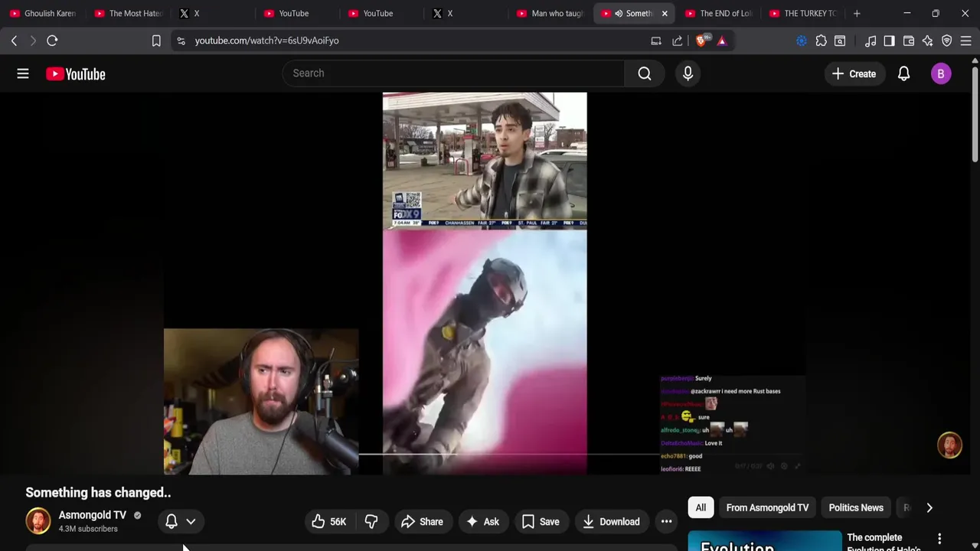This screenshot has width=980, height=551.
Task: Go back to the previous page
Action: click(14, 41)
